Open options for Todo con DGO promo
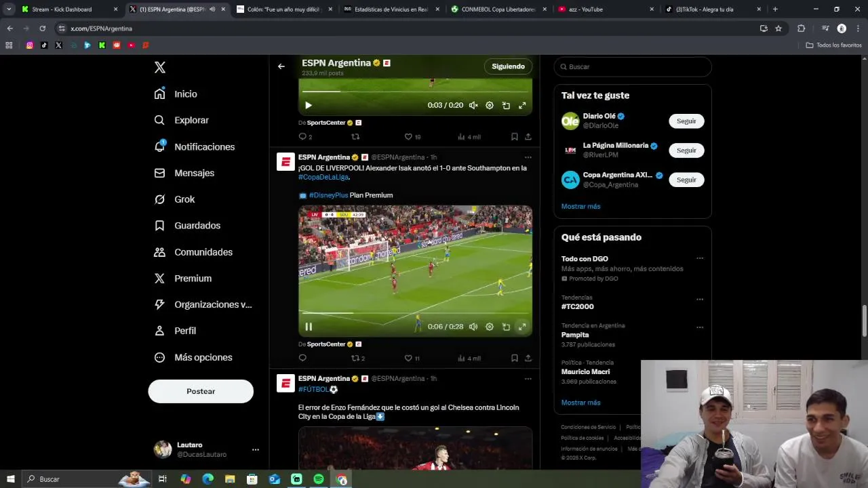This screenshot has height=488, width=868. tap(700, 258)
